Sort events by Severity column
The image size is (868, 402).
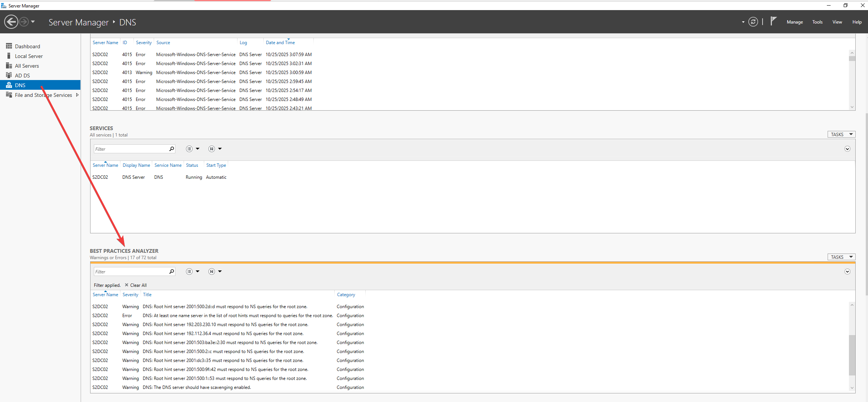click(144, 43)
